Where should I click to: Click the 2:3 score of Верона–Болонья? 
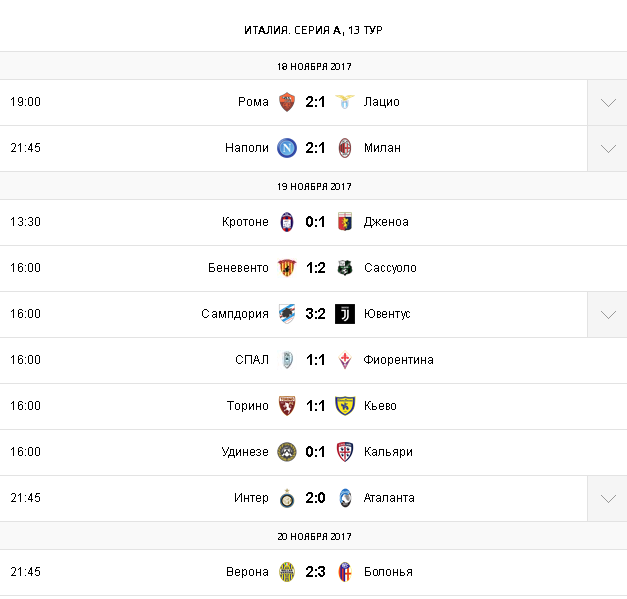(x=316, y=572)
